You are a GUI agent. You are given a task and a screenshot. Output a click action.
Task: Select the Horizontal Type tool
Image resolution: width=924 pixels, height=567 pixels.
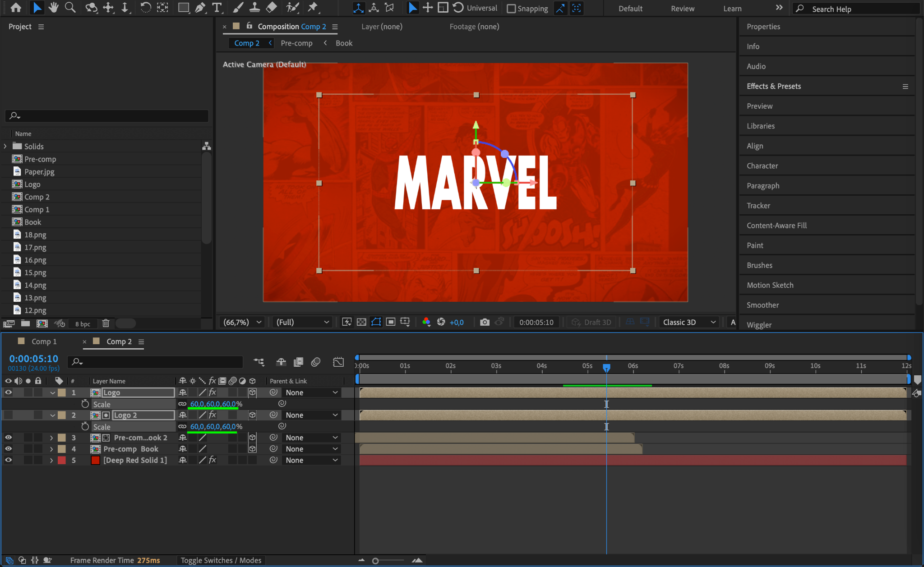coord(217,8)
